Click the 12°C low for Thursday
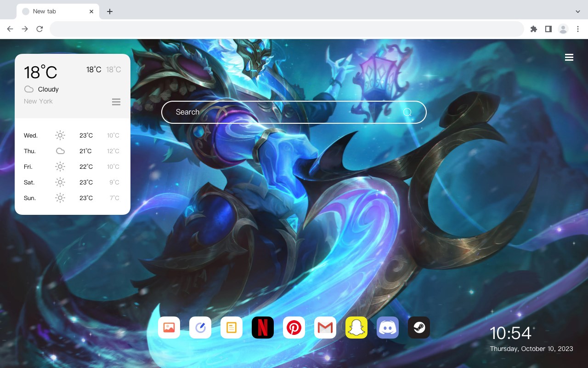Viewport: 588px width, 368px height. [x=113, y=151]
